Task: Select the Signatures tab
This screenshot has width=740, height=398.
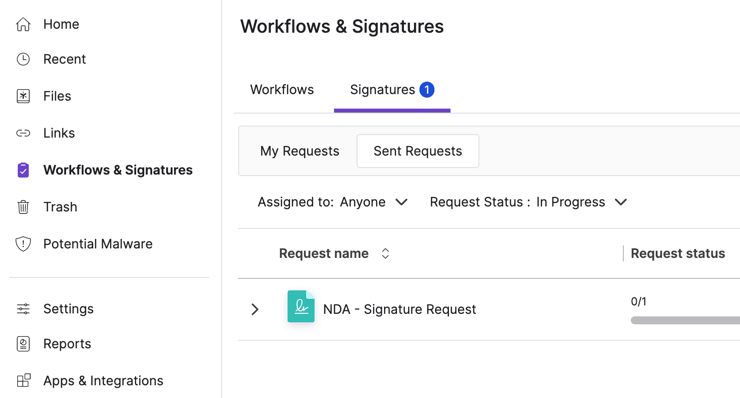Action: pos(392,90)
